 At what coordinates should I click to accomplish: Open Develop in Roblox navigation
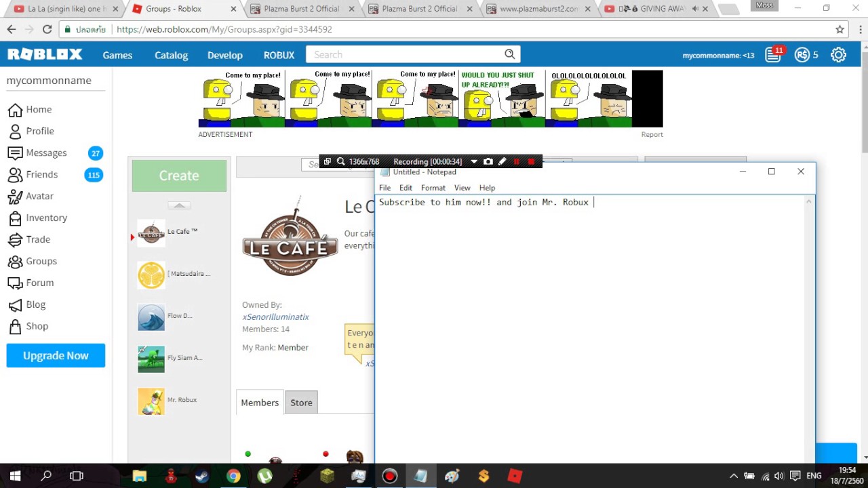coord(224,55)
